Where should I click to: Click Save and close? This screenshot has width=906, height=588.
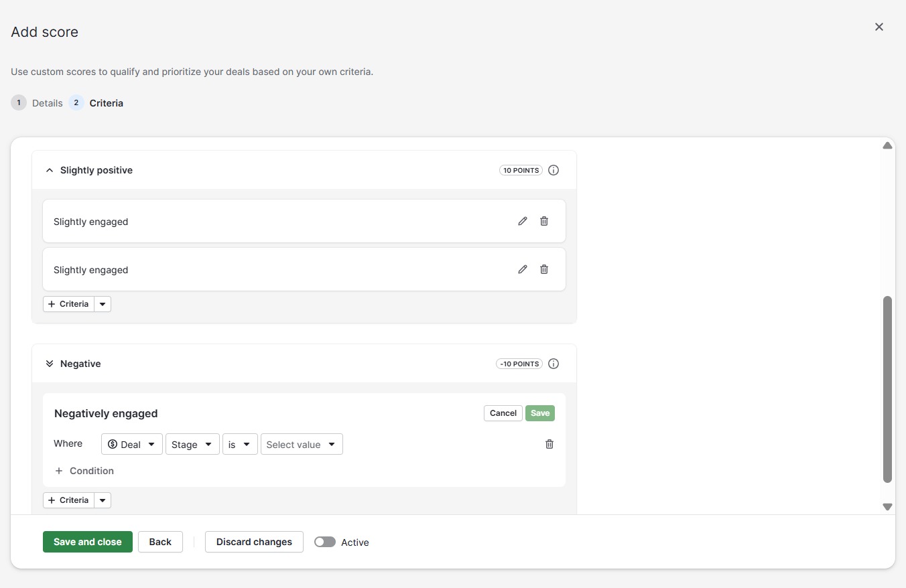pyautogui.click(x=88, y=542)
